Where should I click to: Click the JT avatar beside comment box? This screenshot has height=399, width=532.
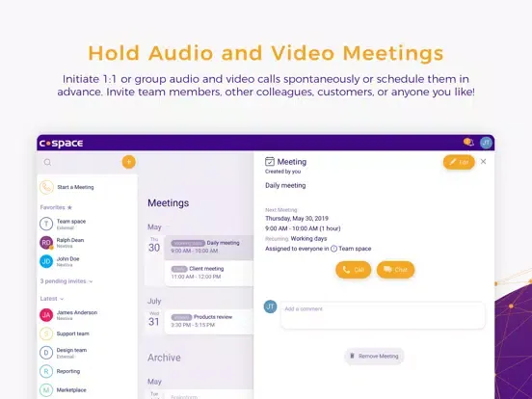pos(271,306)
